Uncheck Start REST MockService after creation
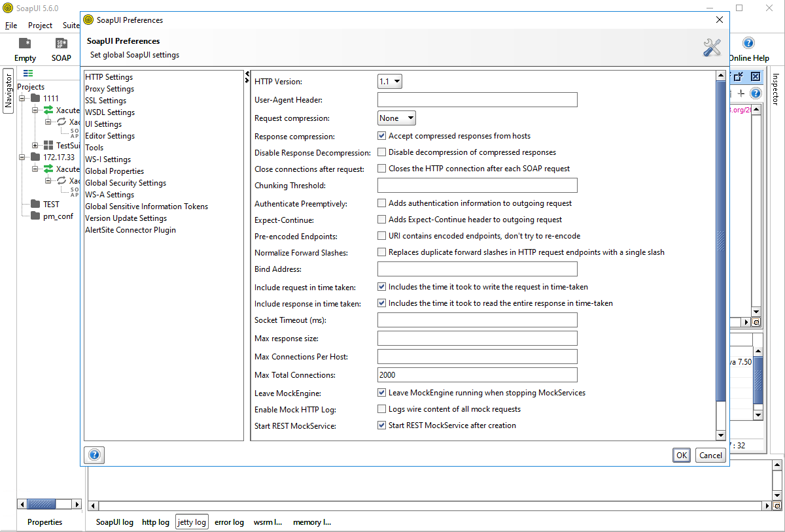 pyautogui.click(x=382, y=425)
